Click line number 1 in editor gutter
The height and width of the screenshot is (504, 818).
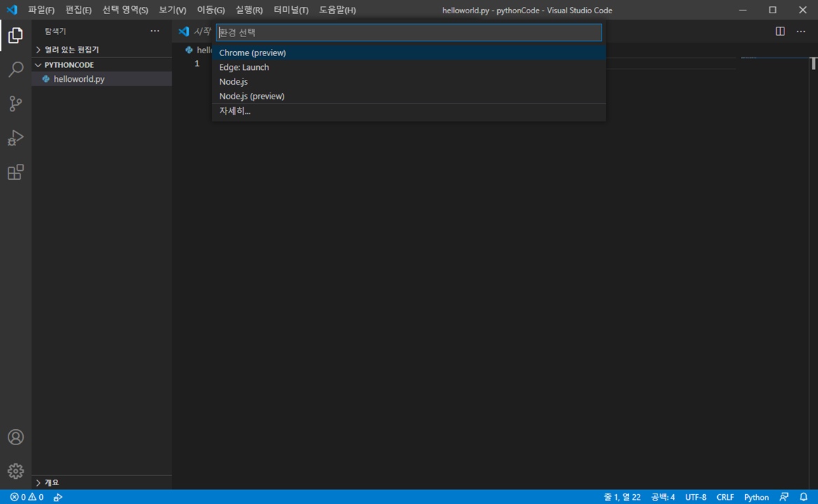197,64
